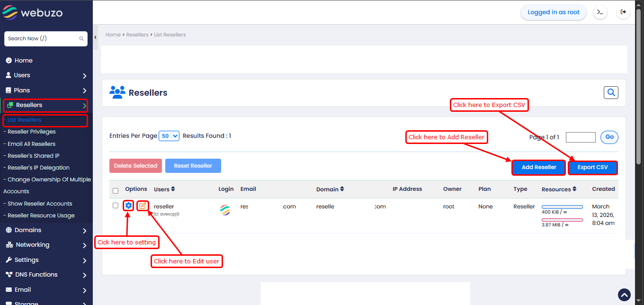The width and height of the screenshot is (644, 305).
Task: Click the Webuzo login icon for reseller
Action: click(225, 210)
